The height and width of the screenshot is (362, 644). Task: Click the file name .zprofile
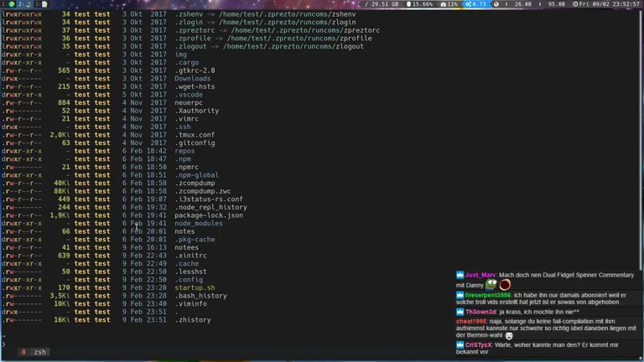point(193,39)
